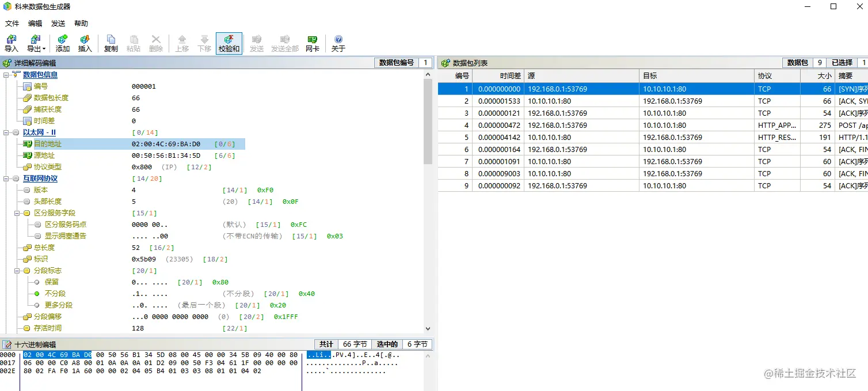Viewport: 868px width, 391px height.
Task: Open the 导出 export dropdown arrow
Action: 44,49
